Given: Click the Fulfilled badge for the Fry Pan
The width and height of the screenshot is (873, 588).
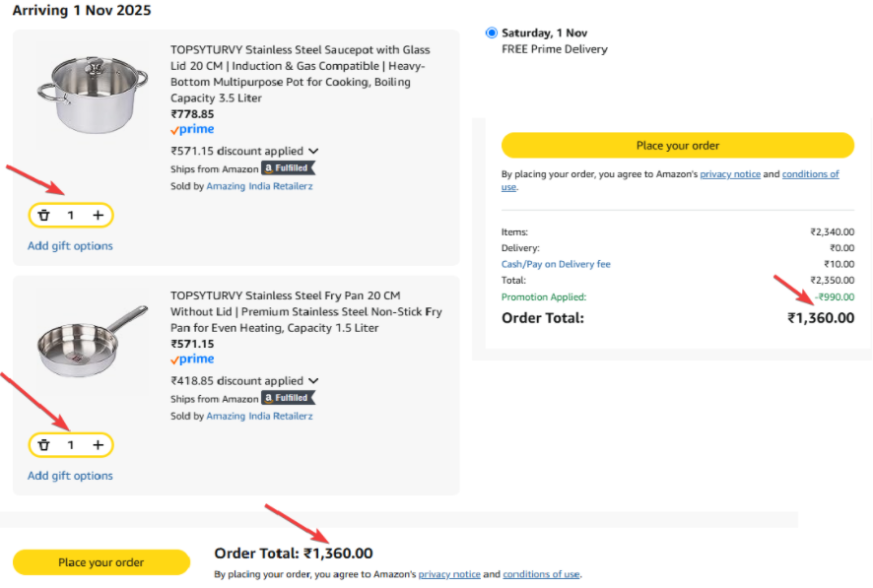Looking at the screenshot, I should [x=289, y=398].
